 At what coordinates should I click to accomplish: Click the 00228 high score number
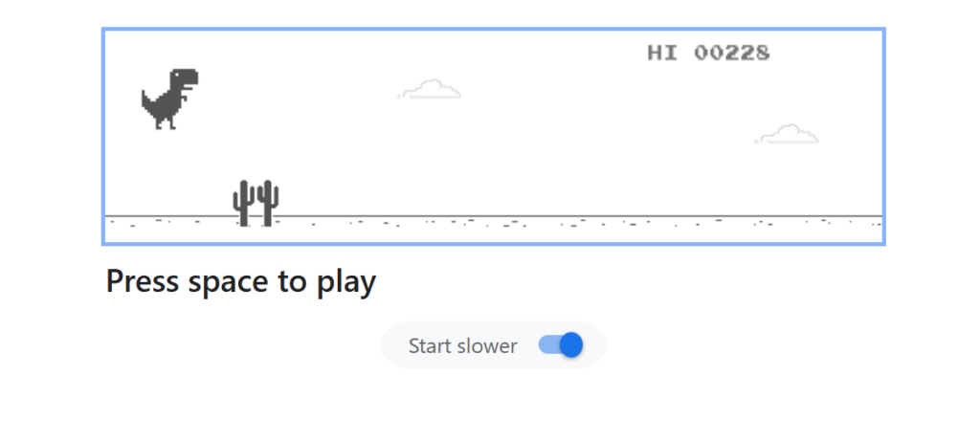pos(731,53)
